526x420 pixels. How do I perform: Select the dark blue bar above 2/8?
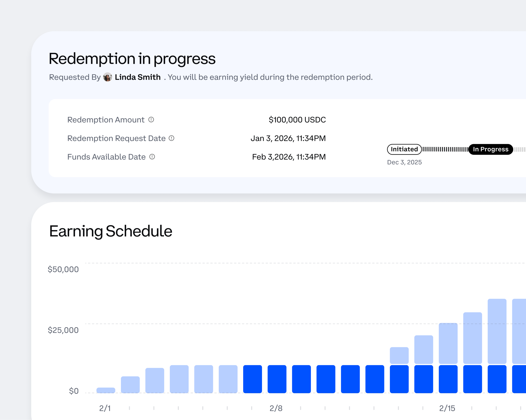tap(277, 379)
